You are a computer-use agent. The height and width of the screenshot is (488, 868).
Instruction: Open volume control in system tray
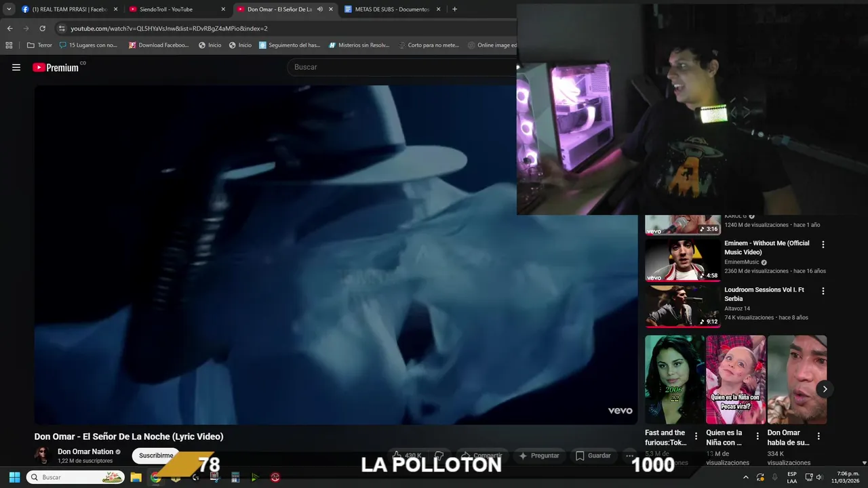[x=818, y=477]
